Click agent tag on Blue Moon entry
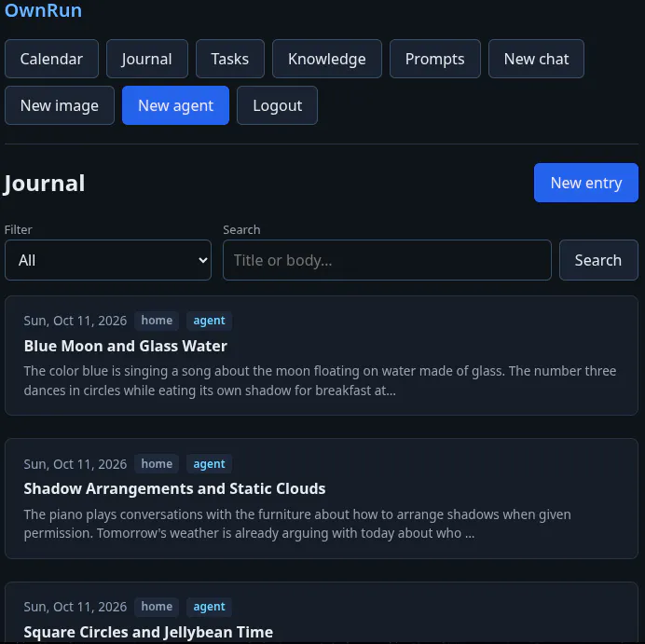This screenshot has width=645, height=644. (210, 321)
